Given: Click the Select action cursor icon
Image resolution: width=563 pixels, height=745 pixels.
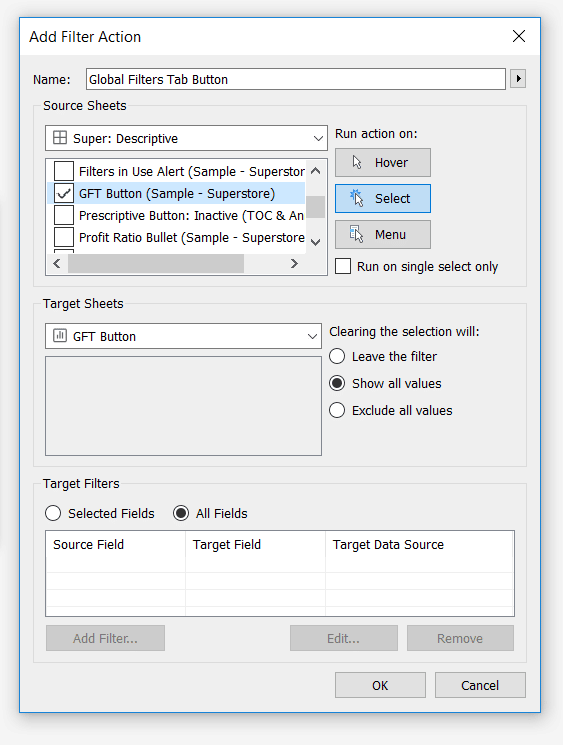Looking at the screenshot, I should pyautogui.click(x=356, y=198).
